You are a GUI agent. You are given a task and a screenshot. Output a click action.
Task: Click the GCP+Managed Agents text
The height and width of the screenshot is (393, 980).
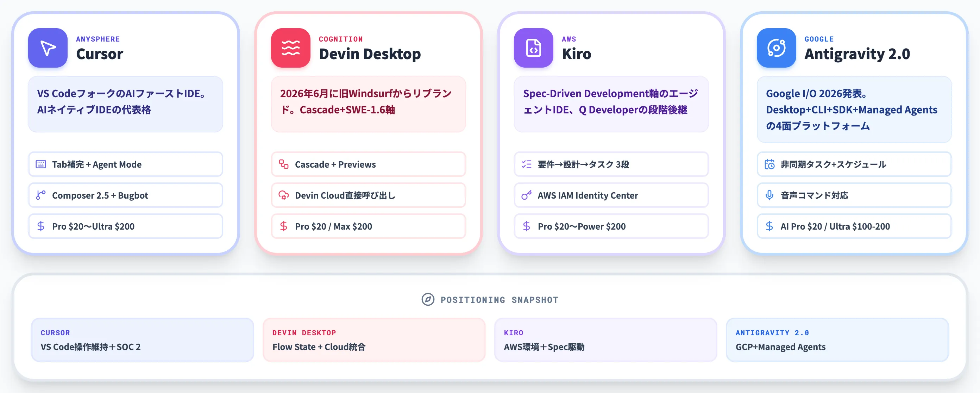(x=780, y=347)
